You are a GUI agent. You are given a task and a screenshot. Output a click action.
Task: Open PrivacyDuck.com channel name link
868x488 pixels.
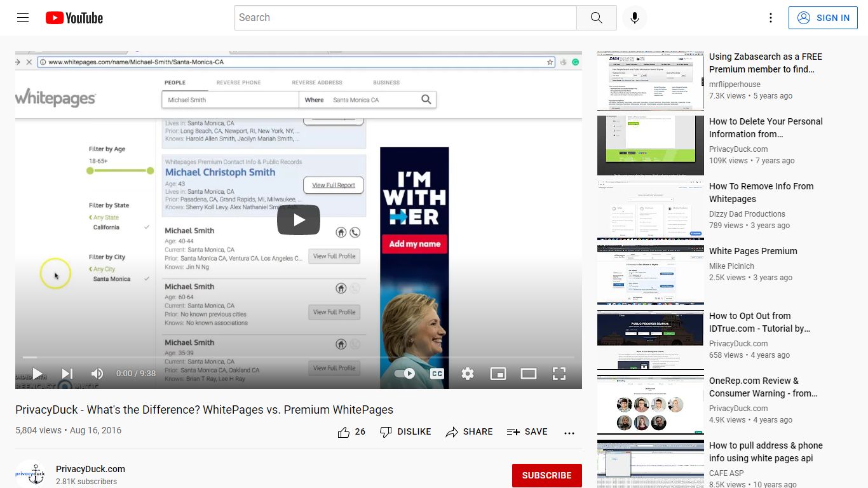point(90,469)
